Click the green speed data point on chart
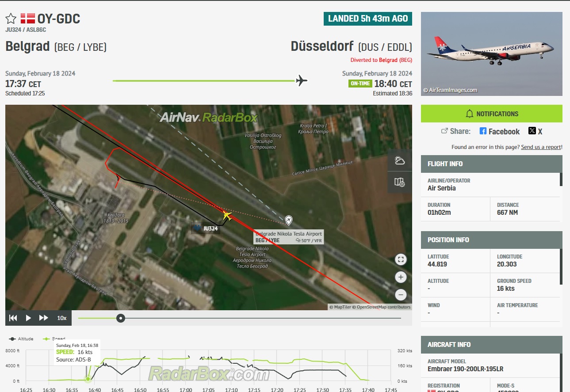Screen dimensions: 570x392 tap(88, 379)
